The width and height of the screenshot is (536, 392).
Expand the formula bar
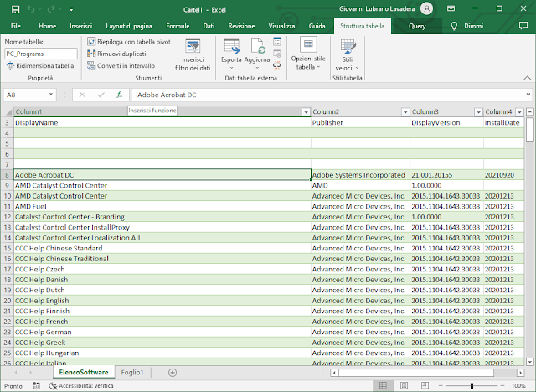point(528,95)
